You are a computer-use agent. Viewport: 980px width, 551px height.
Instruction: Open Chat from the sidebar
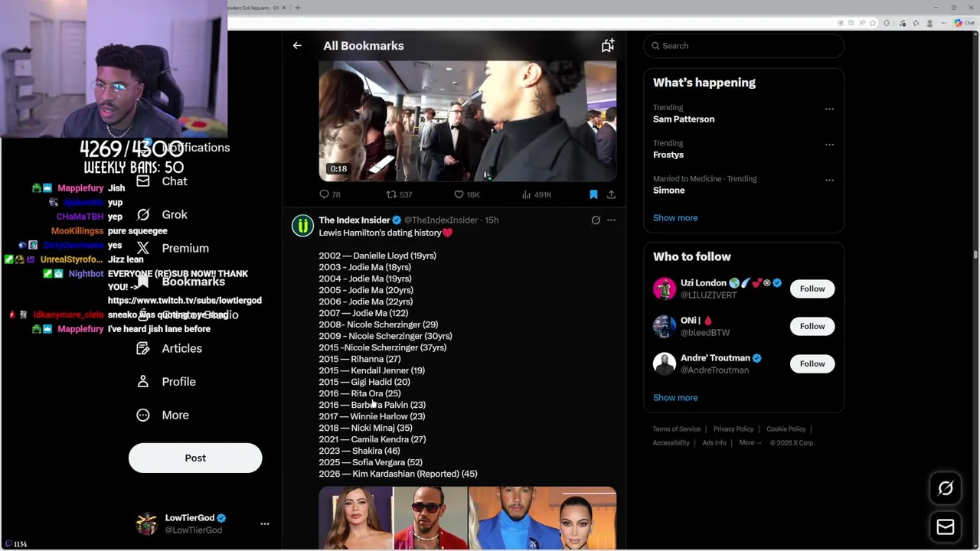(162, 181)
